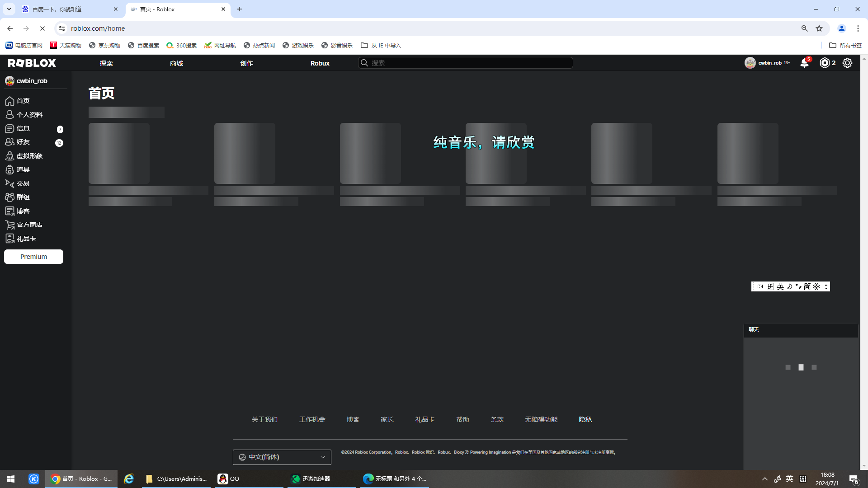This screenshot has height=488, width=868.
Task: Open Chrome zoom magnifier in address bar
Action: [x=805, y=28]
